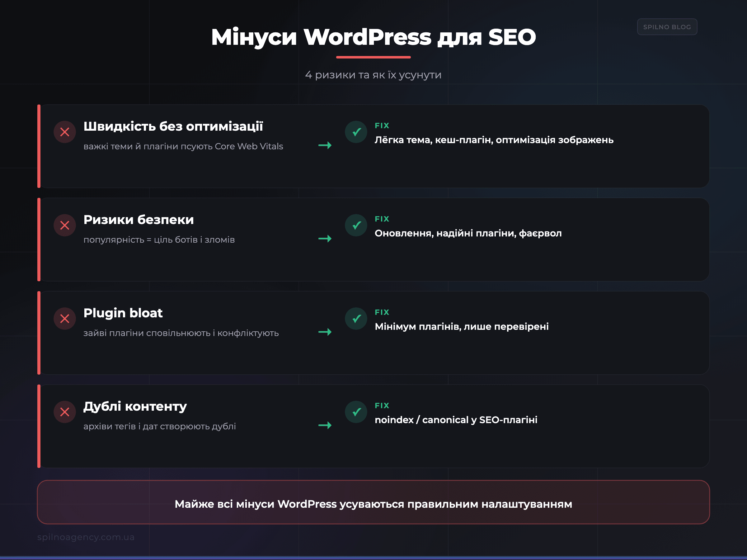The height and width of the screenshot is (560, 747).
Task: Click the green arrow in the Plugin bloat row
Action: (325, 332)
